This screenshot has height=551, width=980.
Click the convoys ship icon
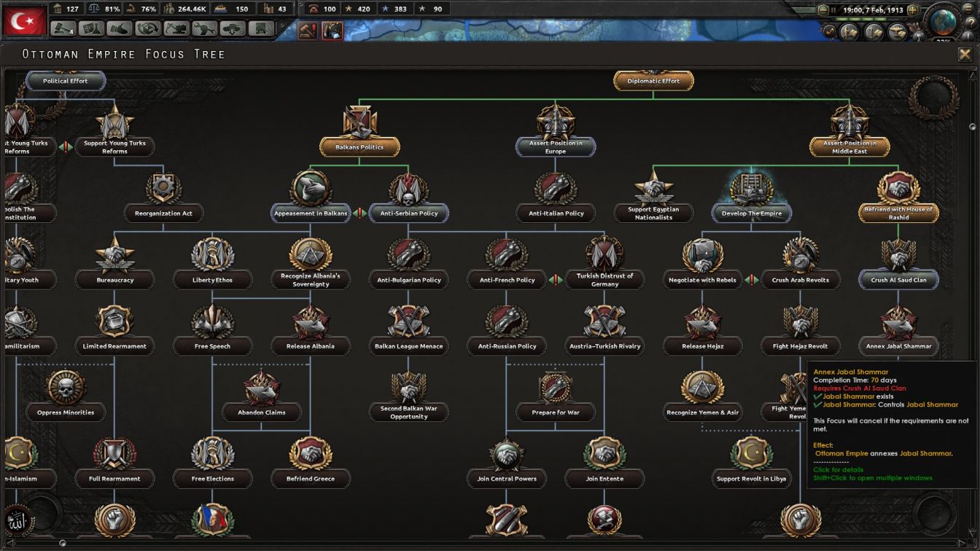tap(220, 9)
